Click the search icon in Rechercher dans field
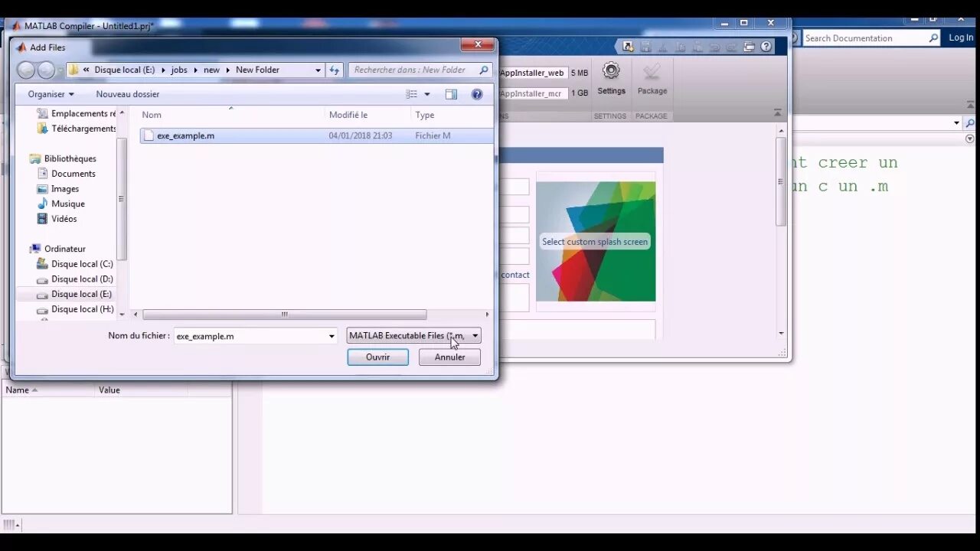Image resolution: width=980 pixels, height=551 pixels. [484, 70]
